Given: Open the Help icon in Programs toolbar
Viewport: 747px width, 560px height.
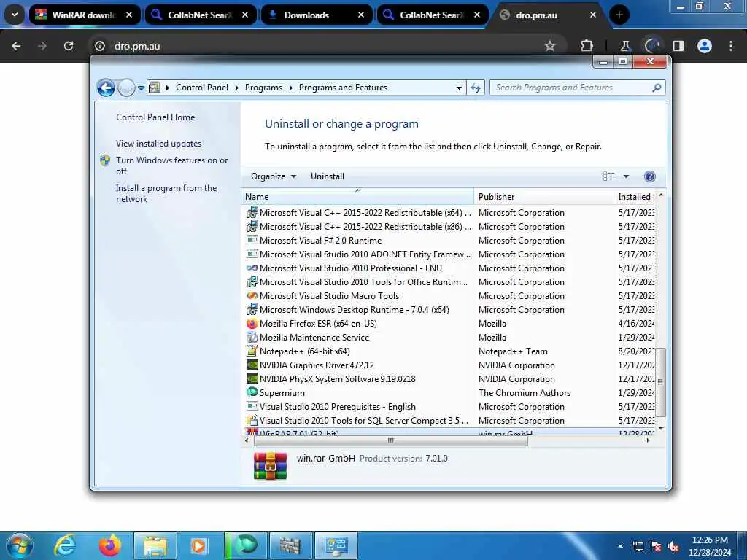Looking at the screenshot, I should tap(649, 176).
